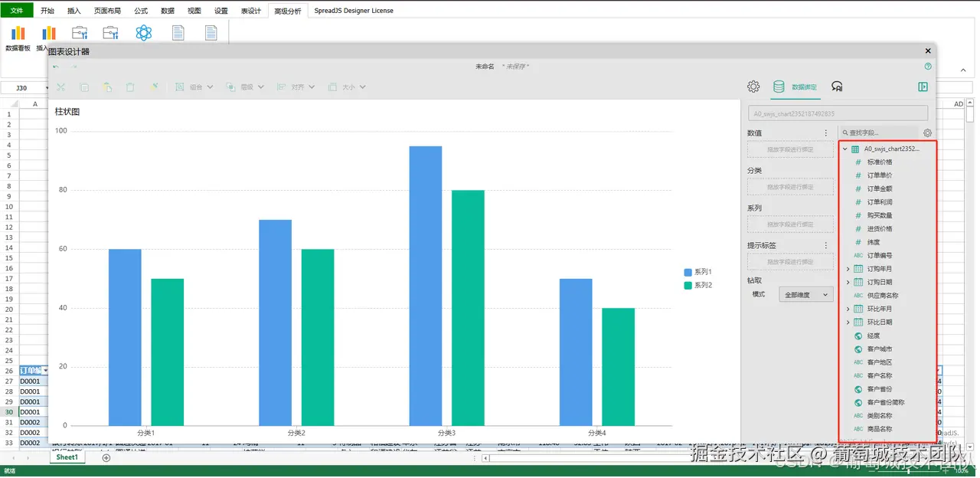Click the chart name A0_swjs_chart input box
The image size is (980, 478).
point(838,113)
